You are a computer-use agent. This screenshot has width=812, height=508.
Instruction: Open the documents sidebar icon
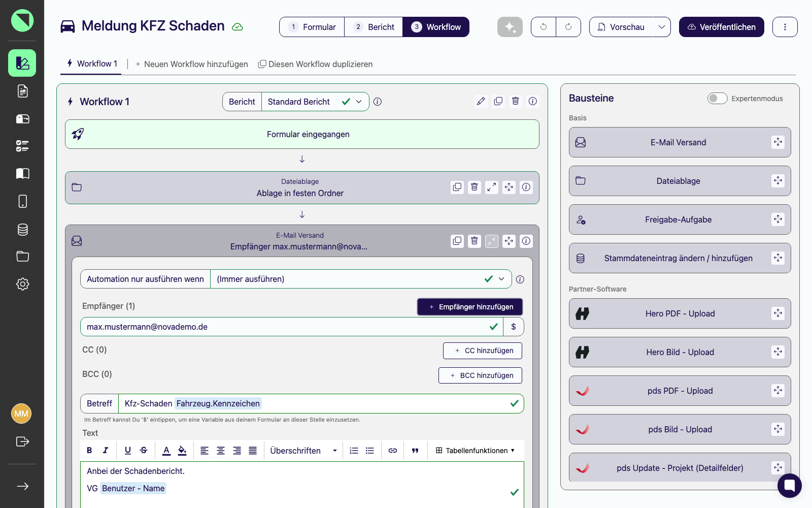22,91
